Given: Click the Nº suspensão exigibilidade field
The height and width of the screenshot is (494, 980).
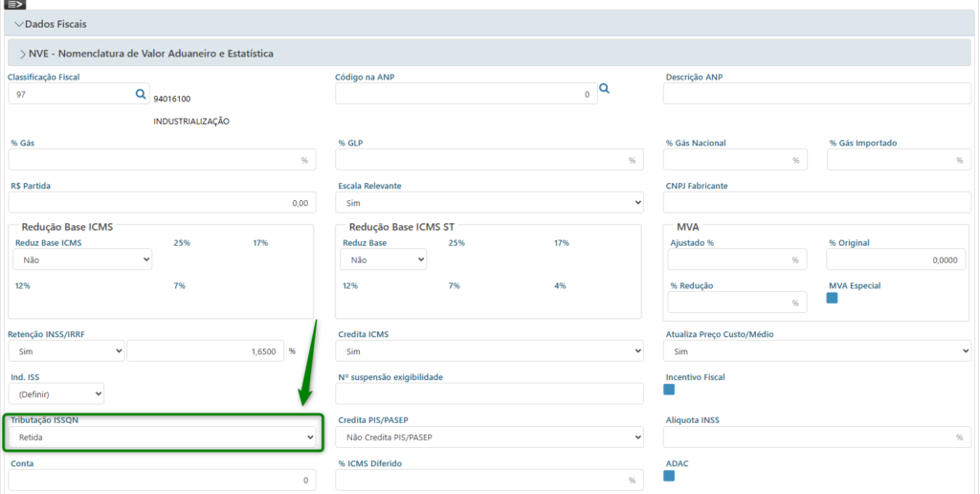Looking at the screenshot, I should 489,393.
